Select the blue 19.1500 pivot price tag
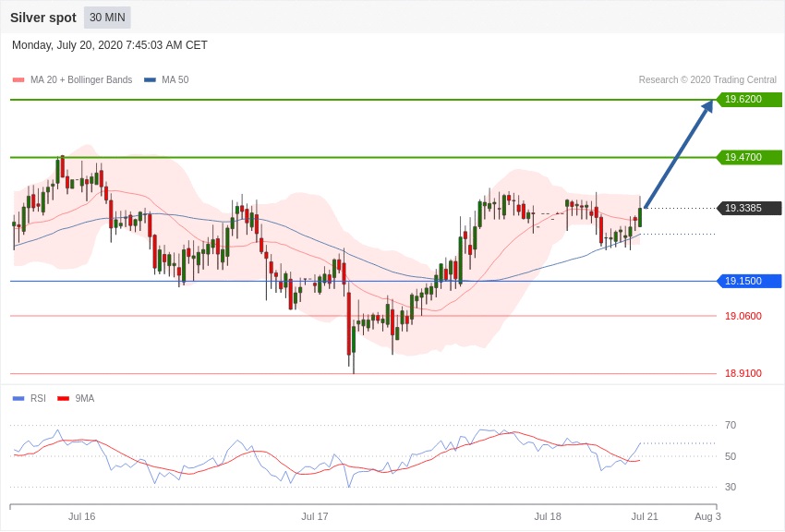The width and height of the screenshot is (785, 532). [x=749, y=281]
